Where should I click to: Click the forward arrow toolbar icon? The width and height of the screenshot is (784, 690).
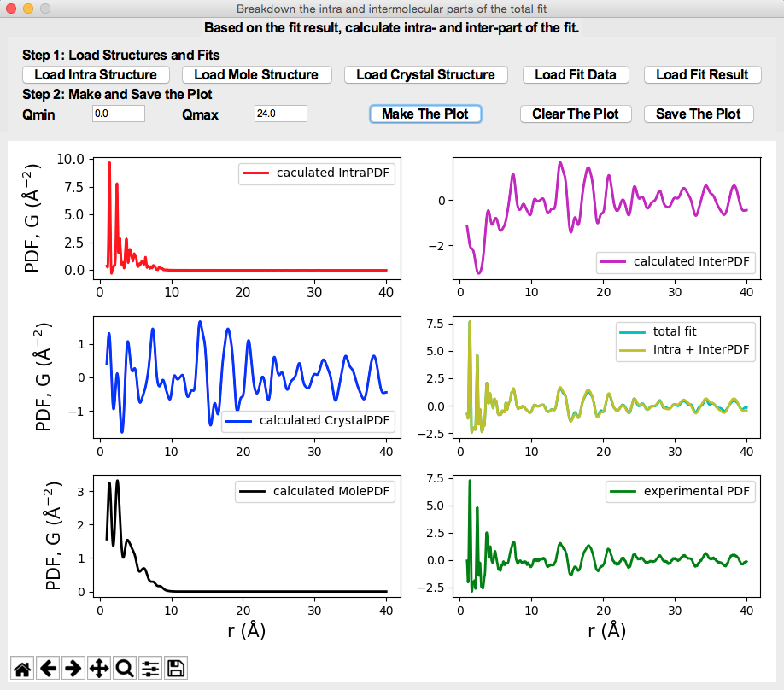pos(73,669)
